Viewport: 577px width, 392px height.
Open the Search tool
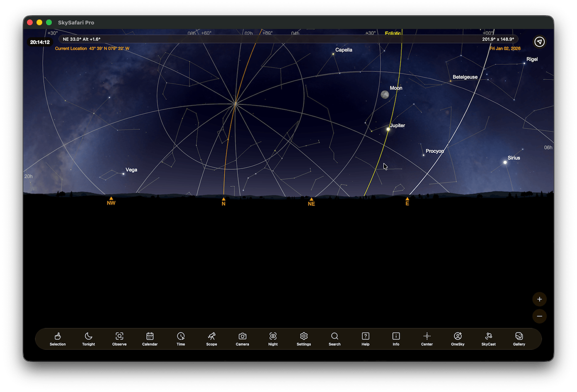coord(335,339)
